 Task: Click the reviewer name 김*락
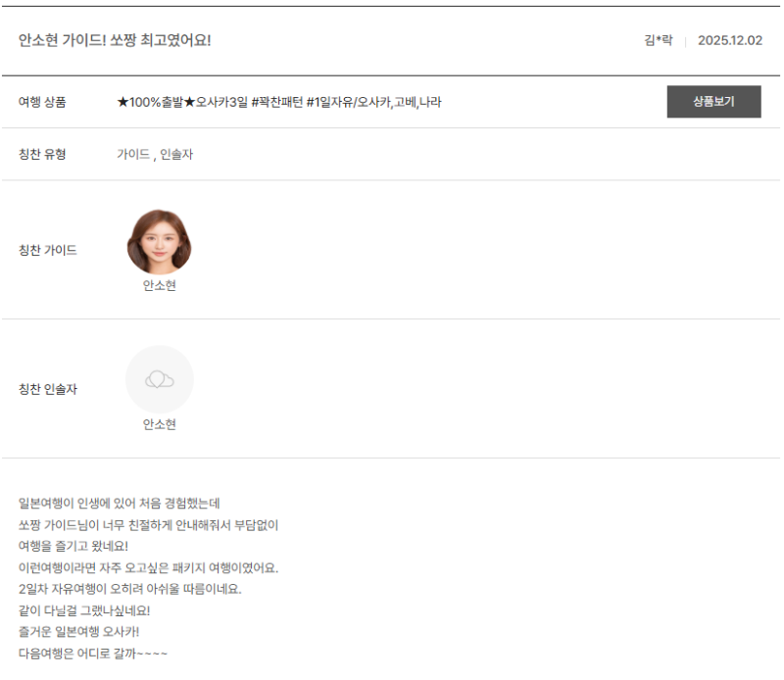tap(658, 41)
